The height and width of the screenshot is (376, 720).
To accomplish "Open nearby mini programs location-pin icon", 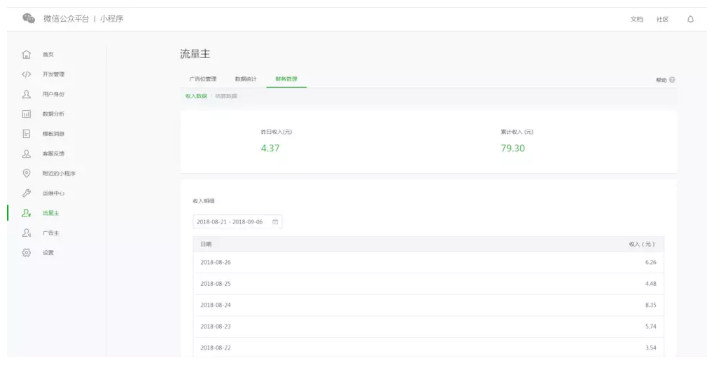I will click(27, 173).
